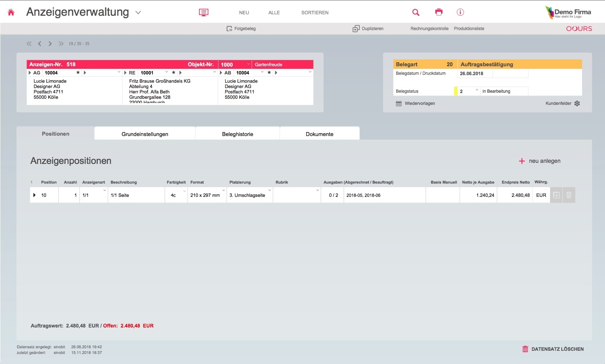
Task: Open the RE contact dropdown
Action: [215, 72]
